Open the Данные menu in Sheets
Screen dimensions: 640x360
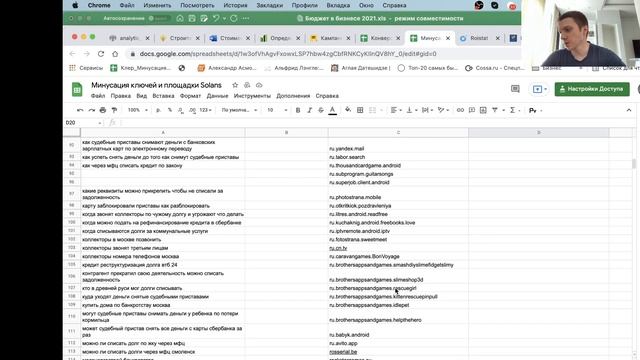click(217, 96)
